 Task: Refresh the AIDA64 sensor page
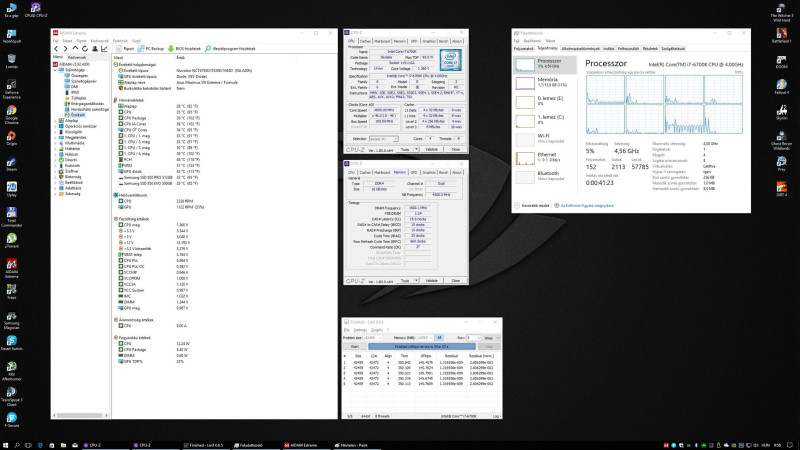(85, 48)
